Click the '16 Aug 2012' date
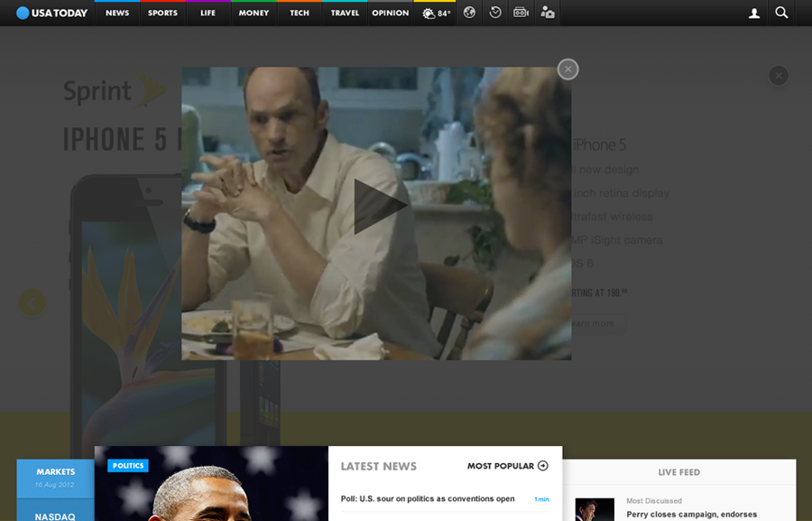Screen dimensions: 812x521 coord(54,485)
